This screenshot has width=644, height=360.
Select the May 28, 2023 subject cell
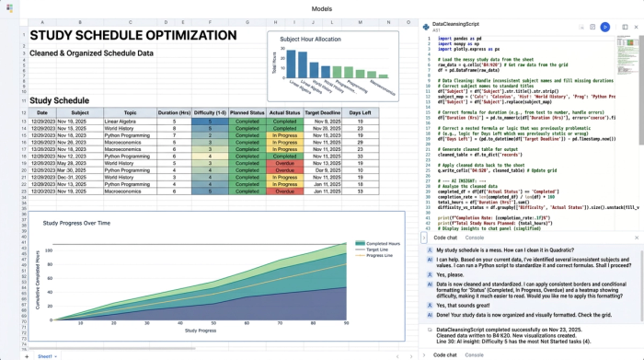[x=80, y=164]
